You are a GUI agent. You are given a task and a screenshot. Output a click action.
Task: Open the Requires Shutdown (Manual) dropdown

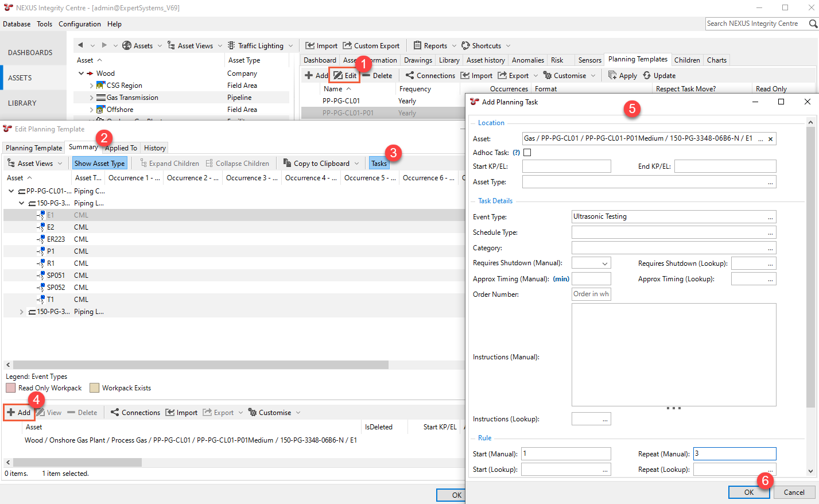[604, 263]
